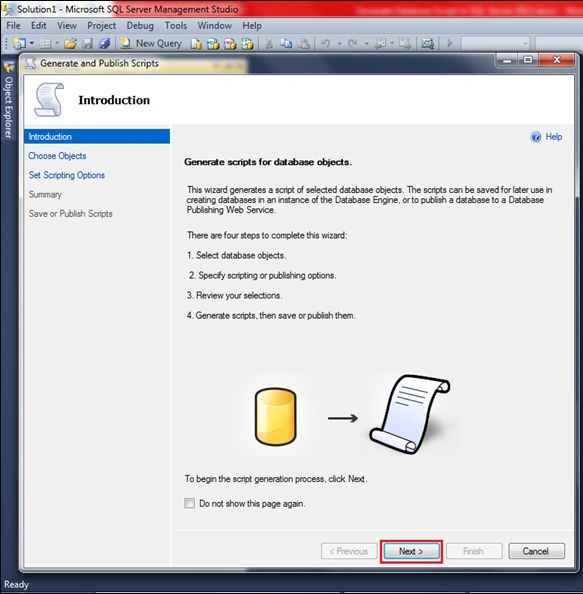The image size is (583, 594).
Task: Click the Cut scissors toolbar icon
Action: coord(269,44)
